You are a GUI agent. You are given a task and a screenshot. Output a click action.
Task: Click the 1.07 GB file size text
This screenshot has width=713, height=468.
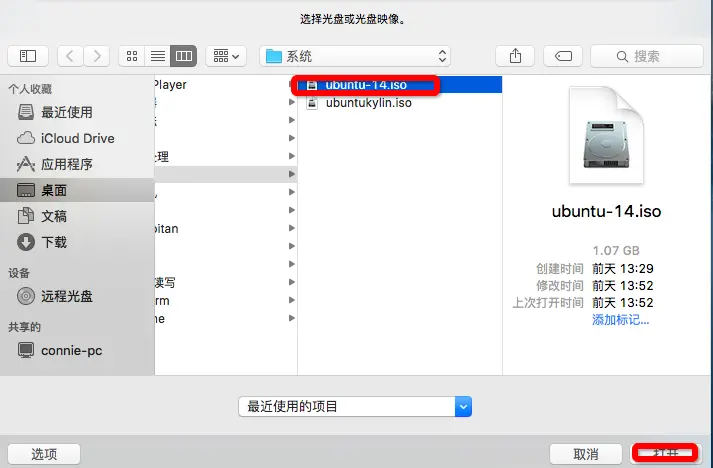point(616,251)
